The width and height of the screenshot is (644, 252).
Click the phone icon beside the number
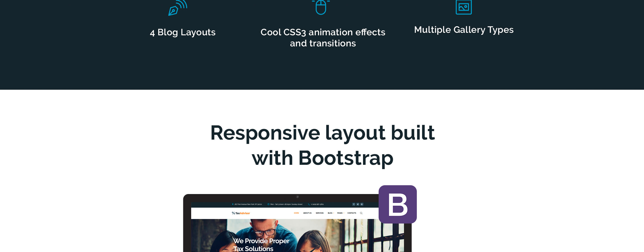pyautogui.click(x=309, y=204)
